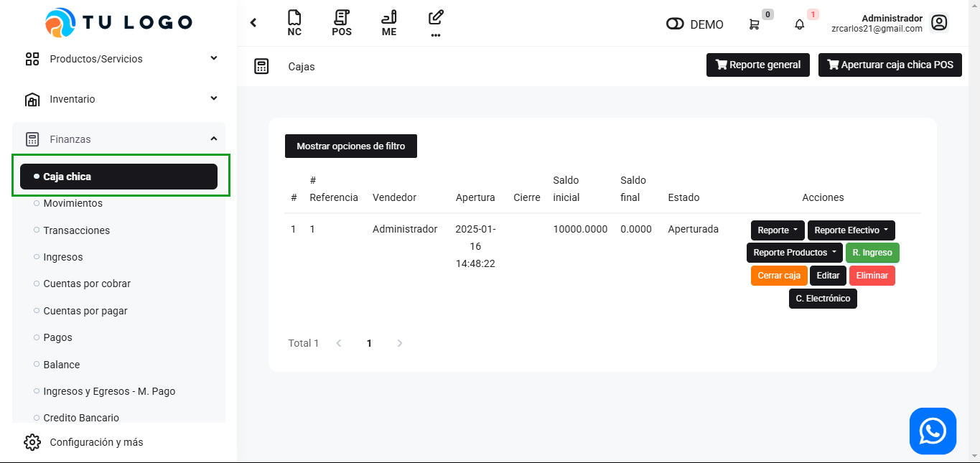Viewport: 980px width, 463px height.
Task: Open the Reporte Productos dropdown
Action: tap(794, 253)
